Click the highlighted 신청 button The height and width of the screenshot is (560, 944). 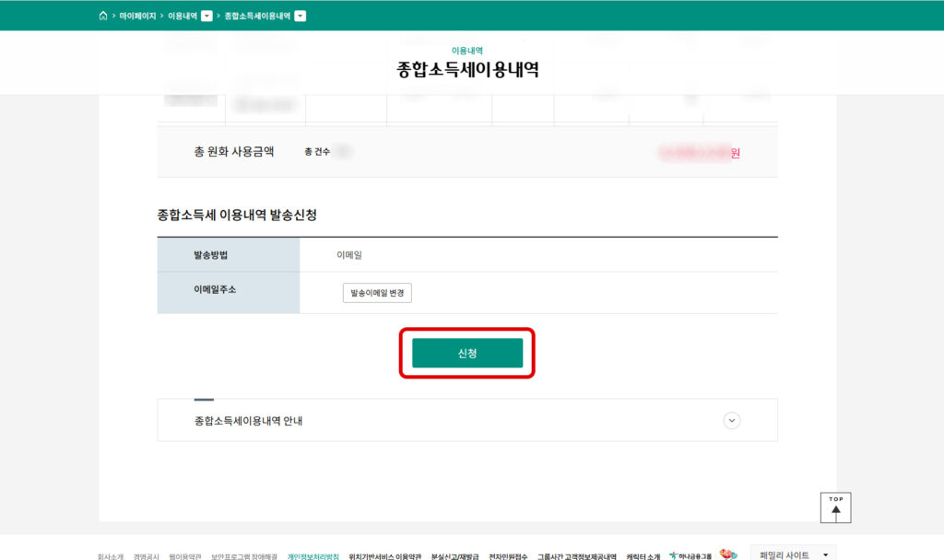tap(466, 353)
